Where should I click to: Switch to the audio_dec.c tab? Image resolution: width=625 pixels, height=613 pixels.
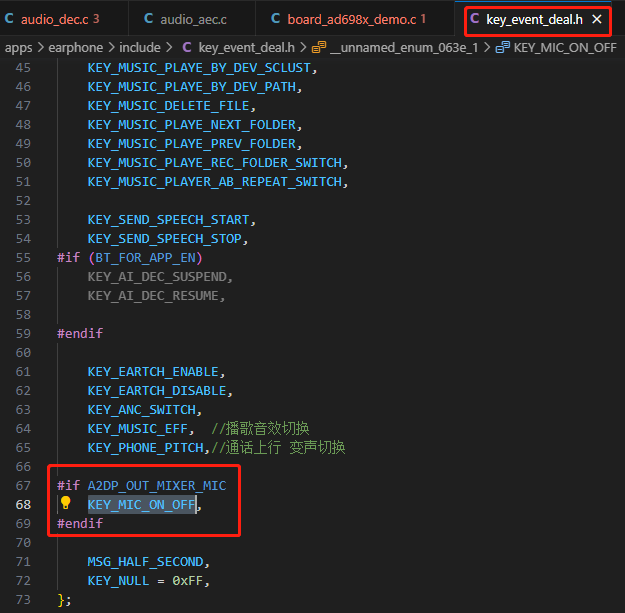click(x=60, y=19)
